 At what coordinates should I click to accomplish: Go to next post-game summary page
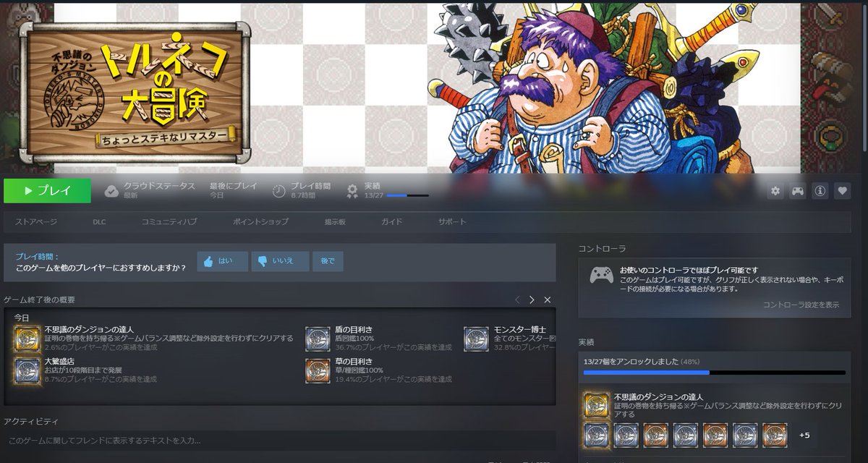(532, 300)
